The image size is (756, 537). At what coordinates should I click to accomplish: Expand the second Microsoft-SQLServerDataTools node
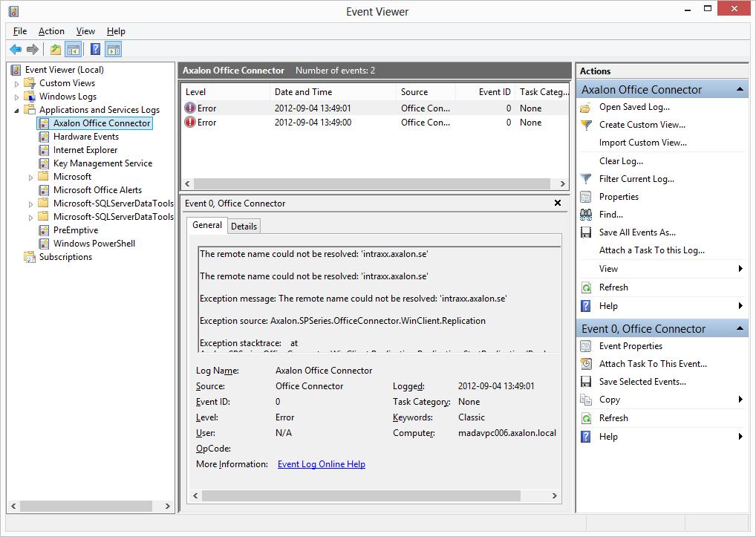pyautogui.click(x=31, y=218)
